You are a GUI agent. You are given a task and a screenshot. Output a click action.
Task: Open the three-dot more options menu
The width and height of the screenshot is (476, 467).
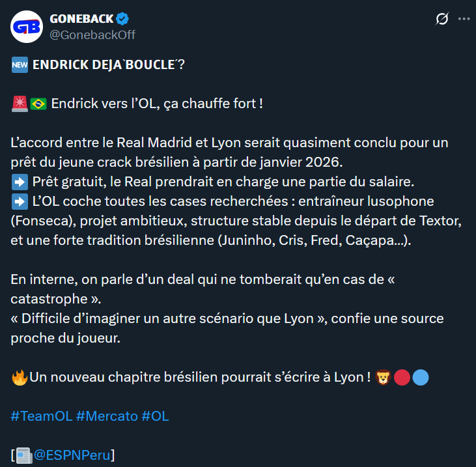click(464, 19)
